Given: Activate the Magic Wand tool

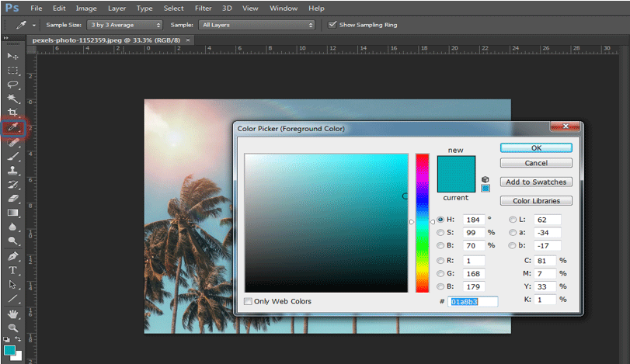Looking at the screenshot, I should 13,99.
